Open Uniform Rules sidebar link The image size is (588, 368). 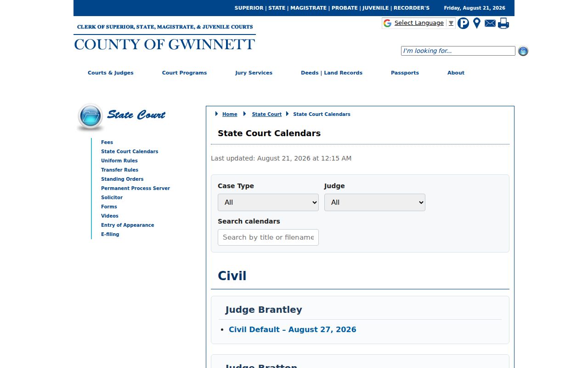(x=119, y=161)
